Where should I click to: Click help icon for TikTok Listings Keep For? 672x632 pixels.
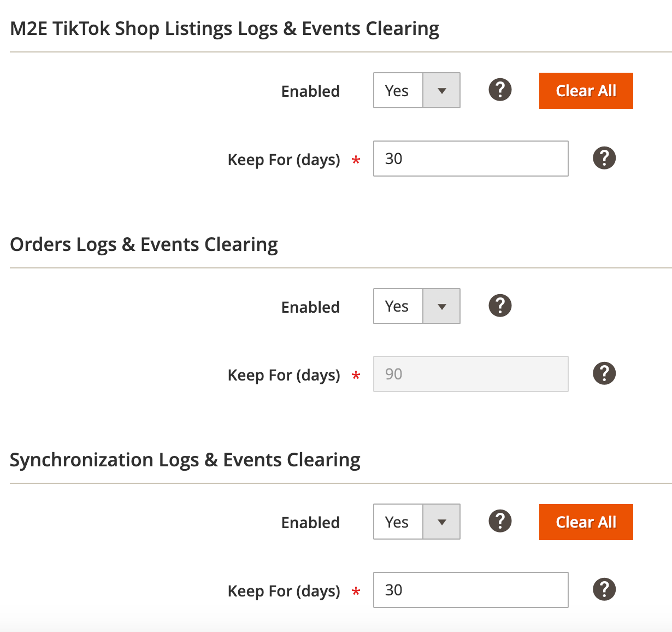(604, 158)
